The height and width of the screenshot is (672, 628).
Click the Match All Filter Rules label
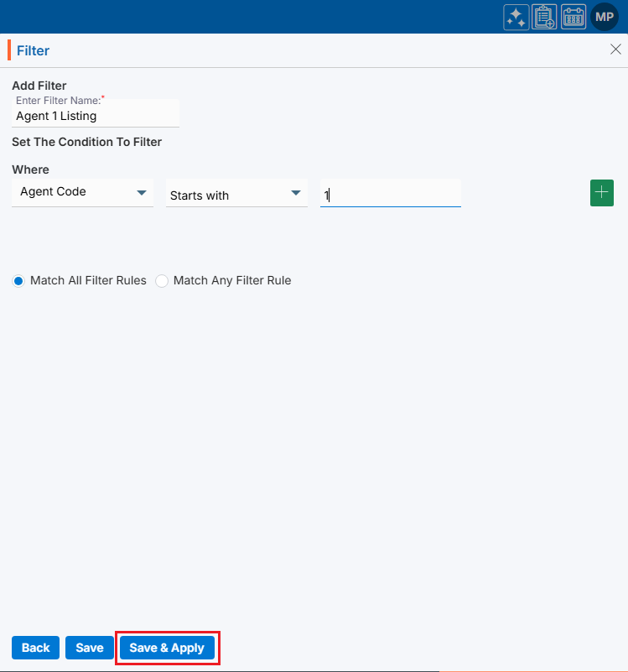pos(88,281)
